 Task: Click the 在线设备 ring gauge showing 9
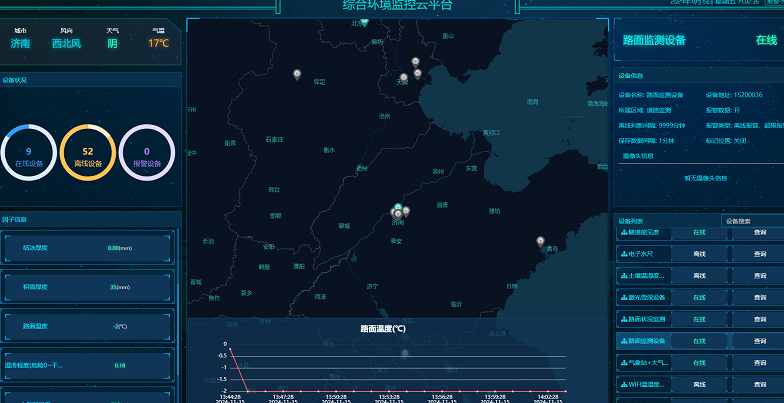coord(28,152)
